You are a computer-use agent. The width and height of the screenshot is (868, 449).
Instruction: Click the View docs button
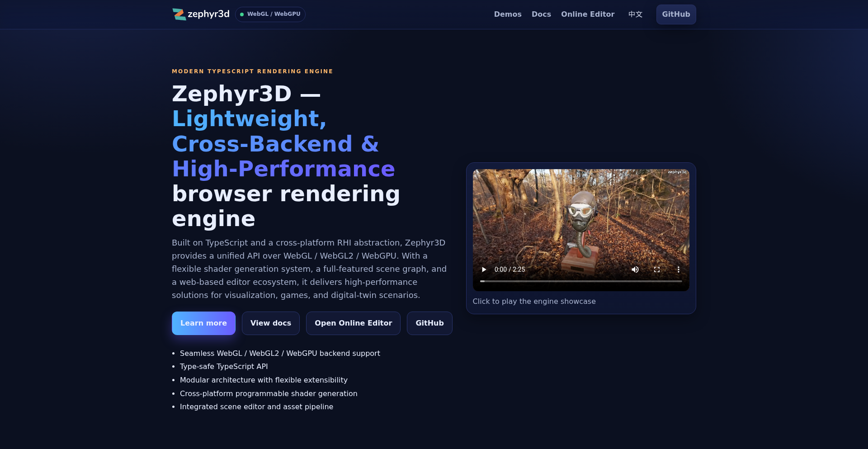click(x=270, y=323)
